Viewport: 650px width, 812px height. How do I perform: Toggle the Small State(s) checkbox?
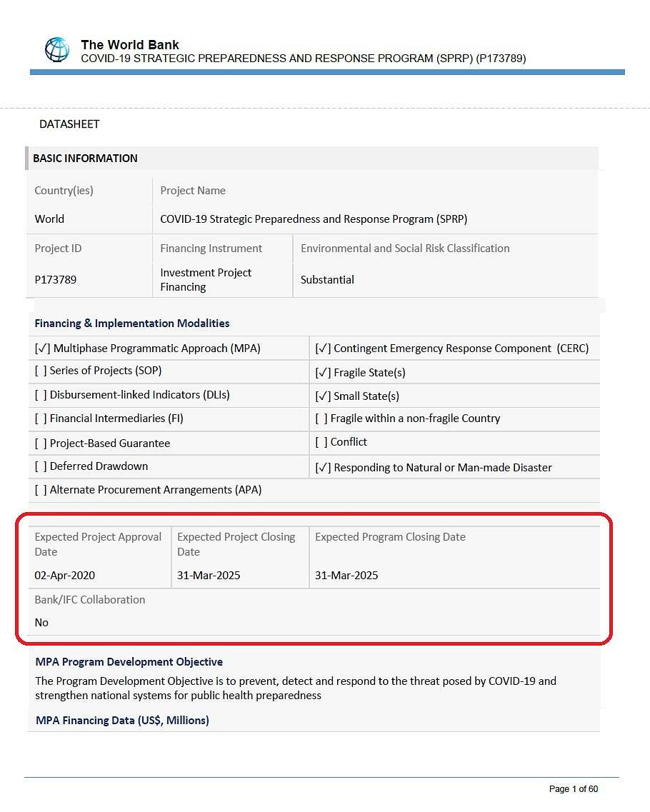[x=323, y=396]
